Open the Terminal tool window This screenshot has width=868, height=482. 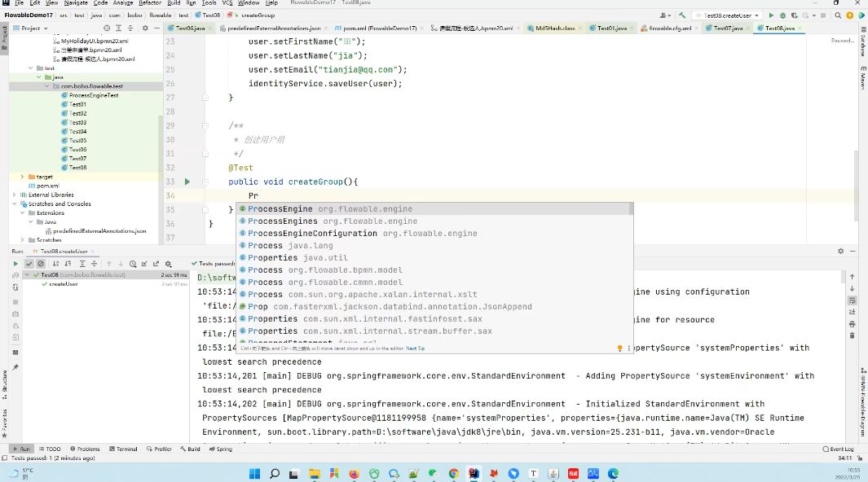pyautogui.click(x=123, y=449)
